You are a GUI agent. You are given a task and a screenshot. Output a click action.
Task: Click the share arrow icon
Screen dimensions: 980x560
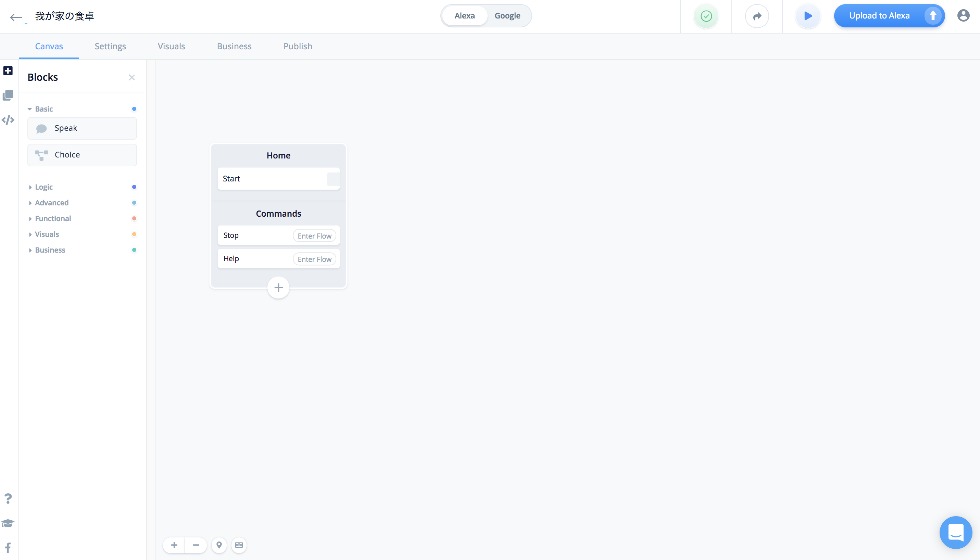[x=757, y=16]
